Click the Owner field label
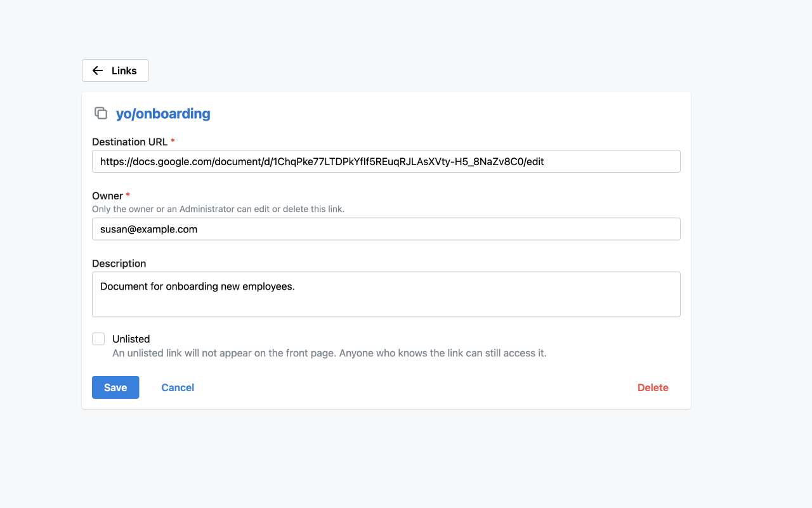This screenshot has height=508, width=812. (107, 196)
